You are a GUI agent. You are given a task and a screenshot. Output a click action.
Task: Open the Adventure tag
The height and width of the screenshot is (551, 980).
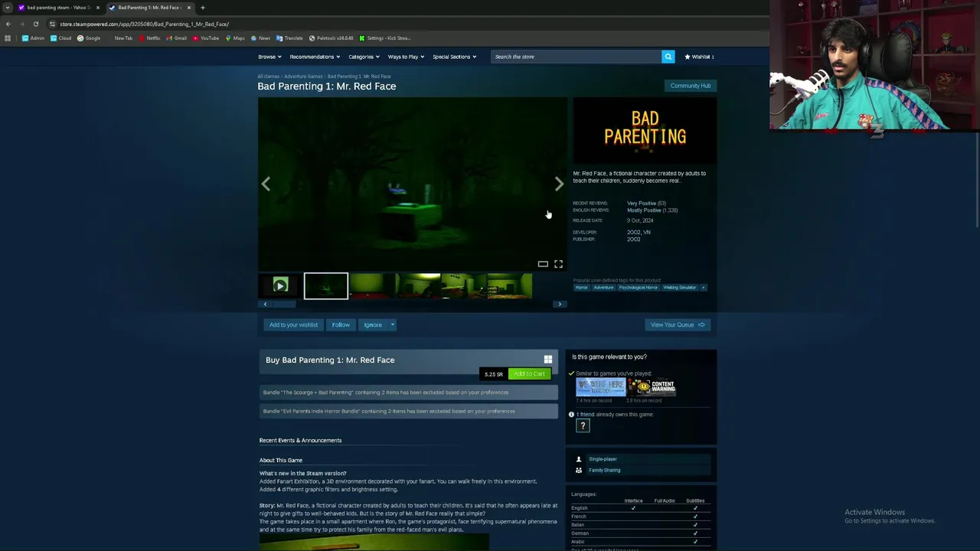point(603,288)
